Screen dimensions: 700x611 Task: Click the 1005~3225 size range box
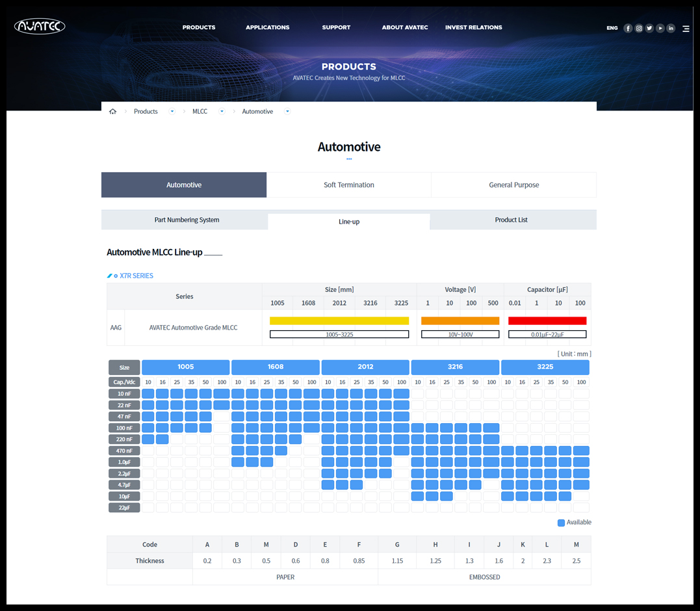[x=339, y=334]
